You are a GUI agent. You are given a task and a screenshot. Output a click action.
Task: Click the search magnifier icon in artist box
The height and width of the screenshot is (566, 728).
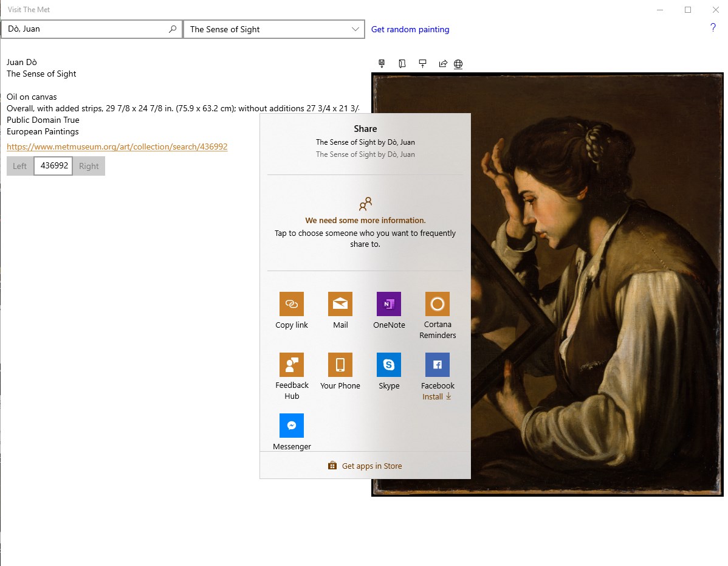click(172, 29)
